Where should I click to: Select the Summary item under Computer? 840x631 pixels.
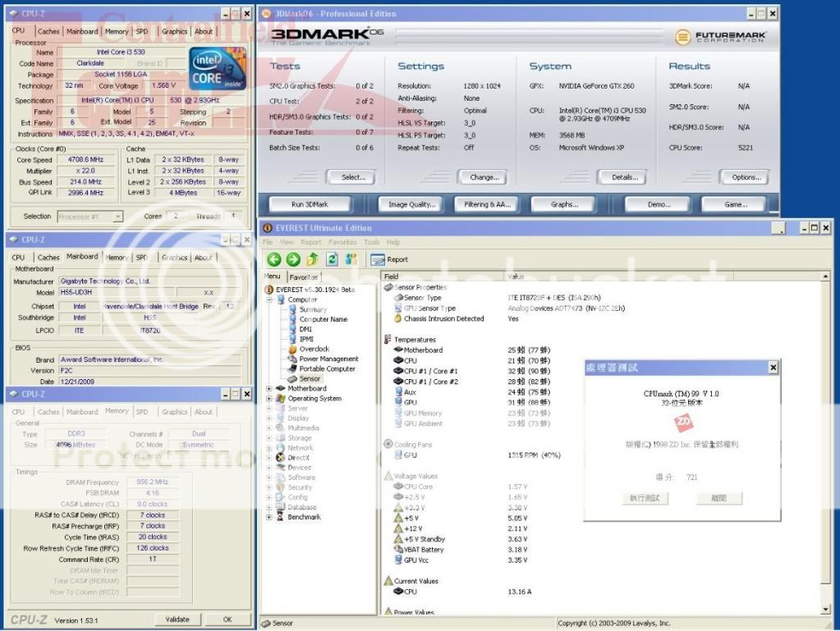(313, 309)
